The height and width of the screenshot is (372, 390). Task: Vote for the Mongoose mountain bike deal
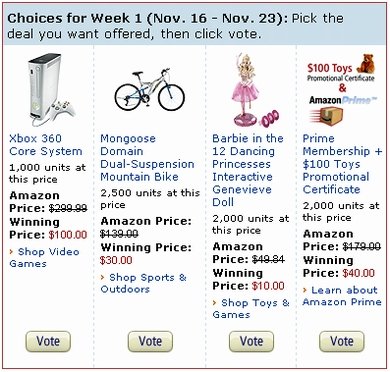tap(150, 341)
